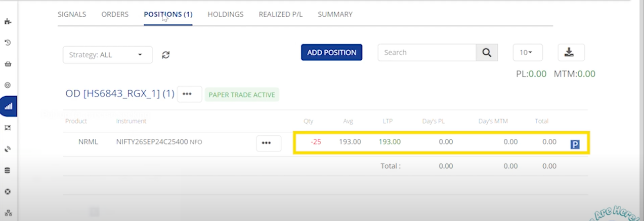
Task: Expand the 10 rows-per-page dropdown
Action: coord(527,53)
